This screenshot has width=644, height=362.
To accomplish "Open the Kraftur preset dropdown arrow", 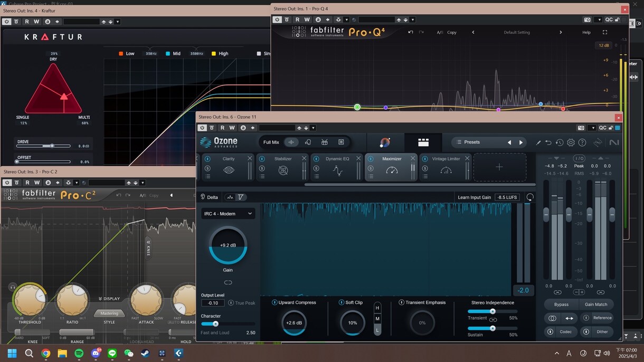I will click(x=117, y=22).
